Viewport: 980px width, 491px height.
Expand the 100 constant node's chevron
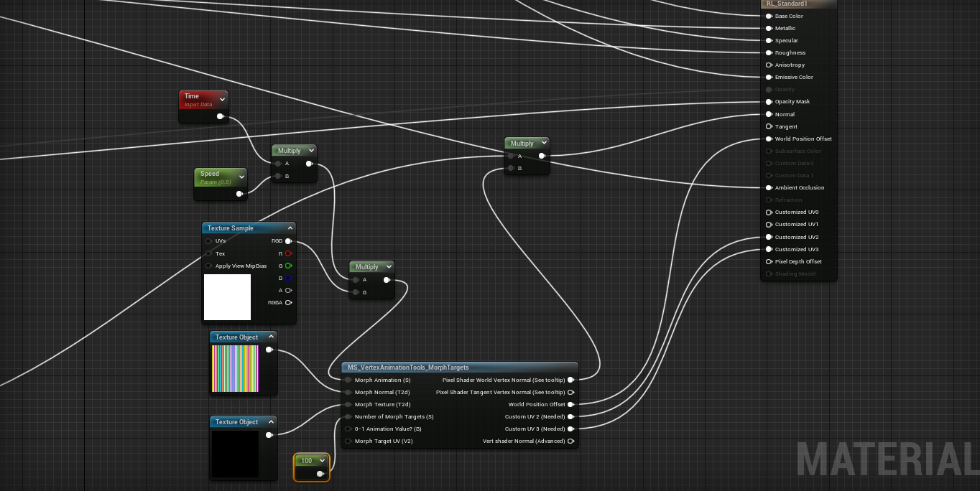pyautogui.click(x=323, y=461)
